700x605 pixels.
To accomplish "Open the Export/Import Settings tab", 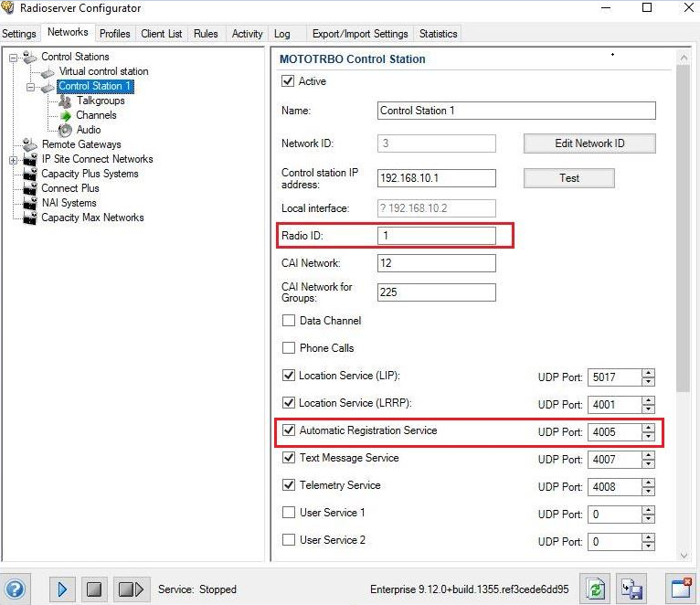I will 360,34.
